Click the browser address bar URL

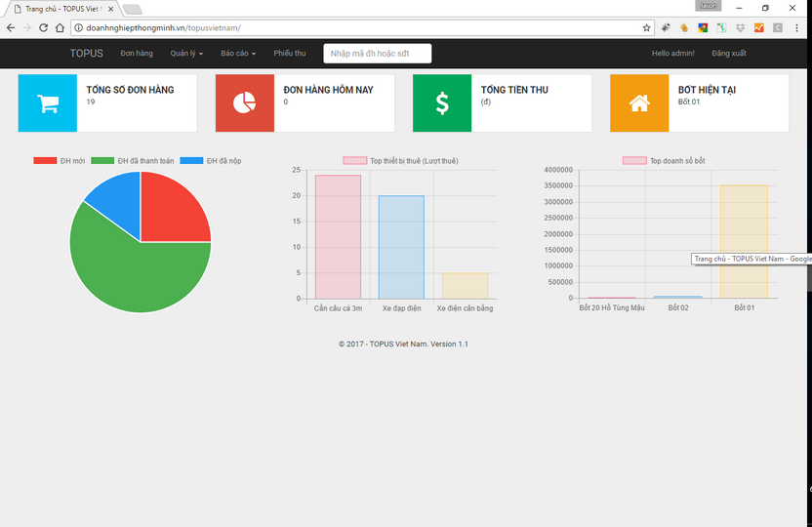point(163,28)
